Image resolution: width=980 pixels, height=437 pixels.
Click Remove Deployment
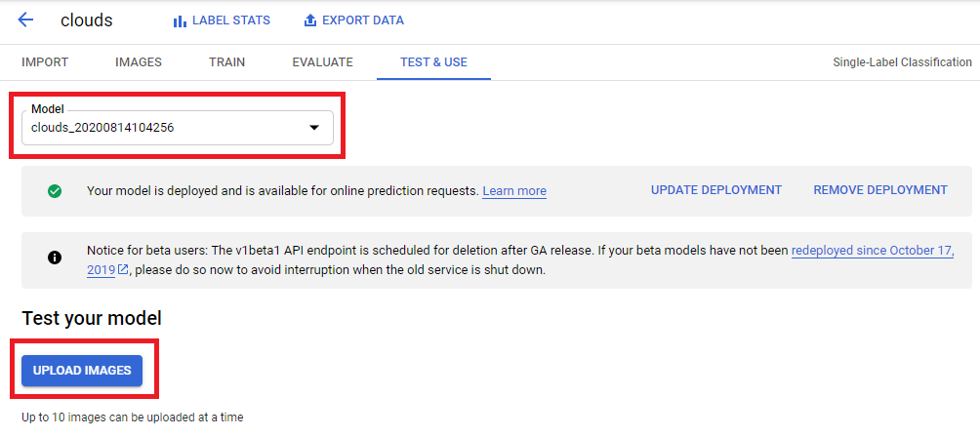coord(880,190)
